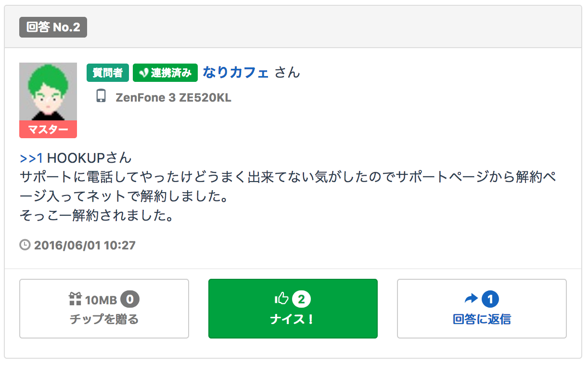This screenshot has width=588, height=365.
Task: Click the green ナイス! button
Action: pyautogui.click(x=293, y=309)
